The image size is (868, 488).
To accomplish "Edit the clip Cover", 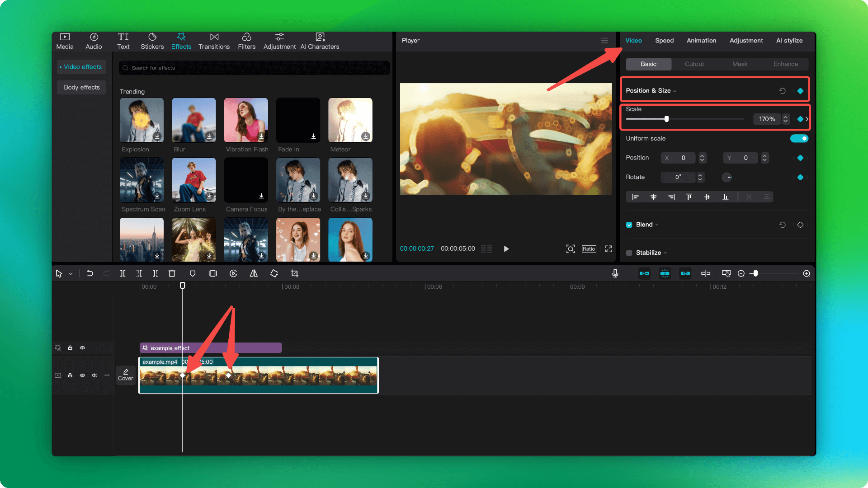I will [x=125, y=375].
